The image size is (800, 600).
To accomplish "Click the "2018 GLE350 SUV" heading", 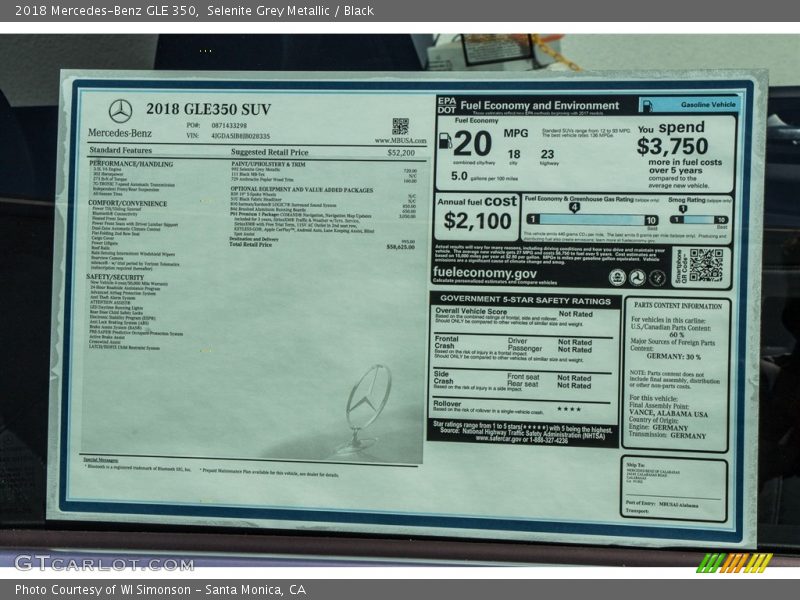I will (208, 109).
